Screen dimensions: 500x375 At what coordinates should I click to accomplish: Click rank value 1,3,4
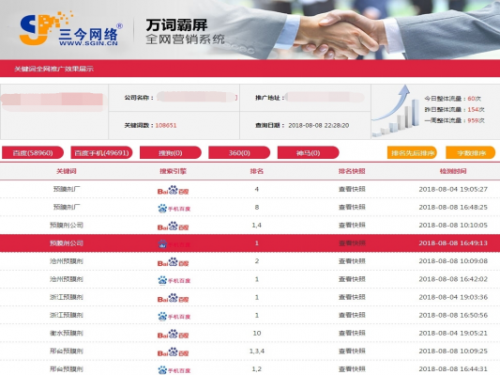257,351
